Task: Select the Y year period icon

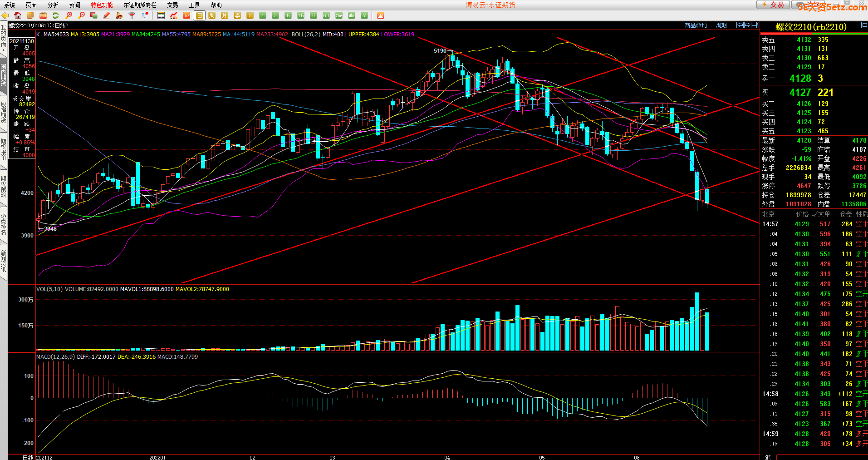Action: pos(364,15)
